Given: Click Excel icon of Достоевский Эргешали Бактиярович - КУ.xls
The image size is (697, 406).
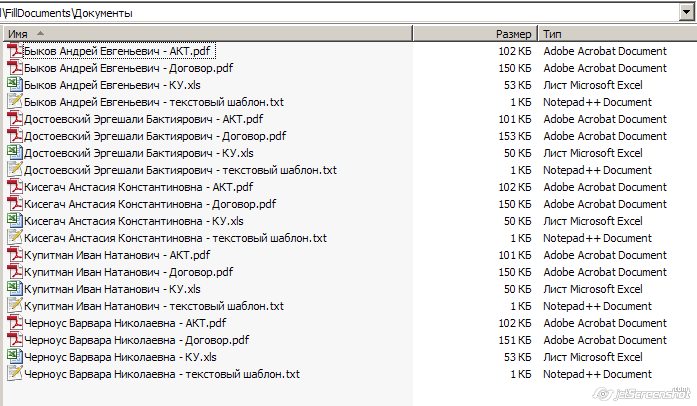Looking at the screenshot, I should [x=15, y=153].
